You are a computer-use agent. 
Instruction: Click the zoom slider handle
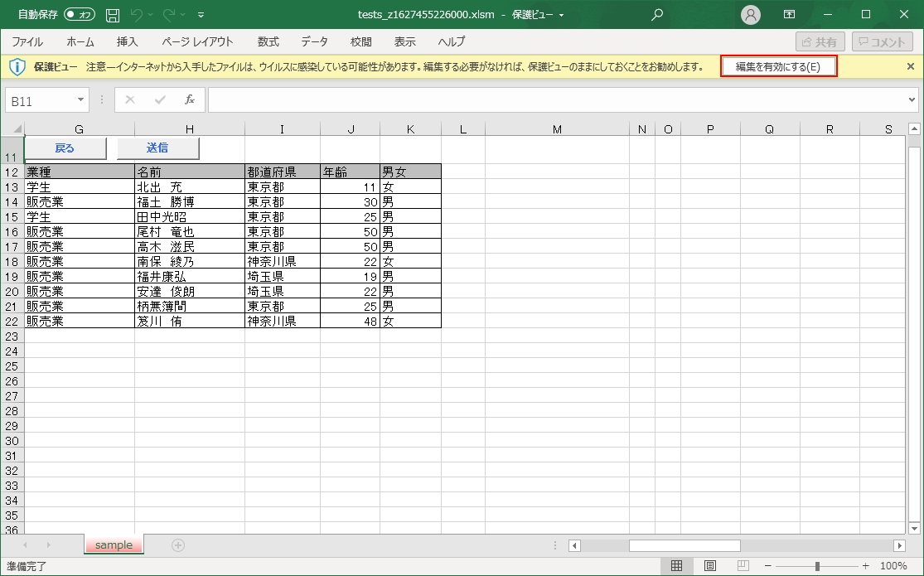(x=817, y=566)
